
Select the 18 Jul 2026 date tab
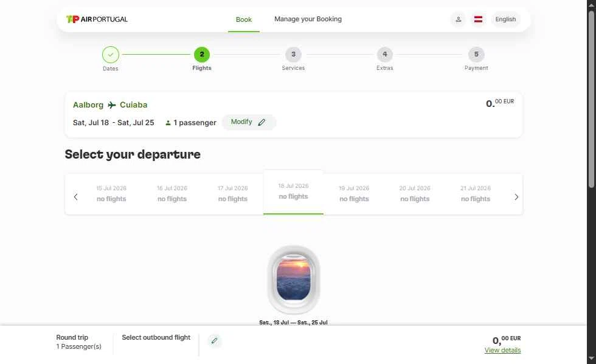293,192
